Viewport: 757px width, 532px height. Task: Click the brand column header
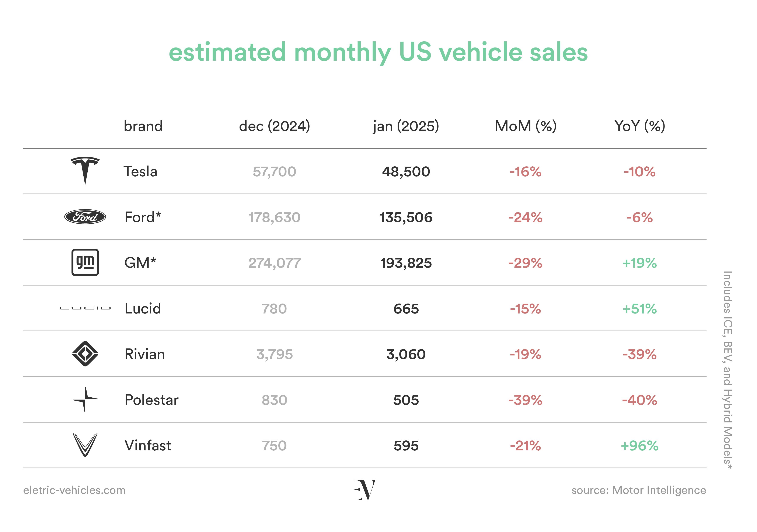[143, 126]
